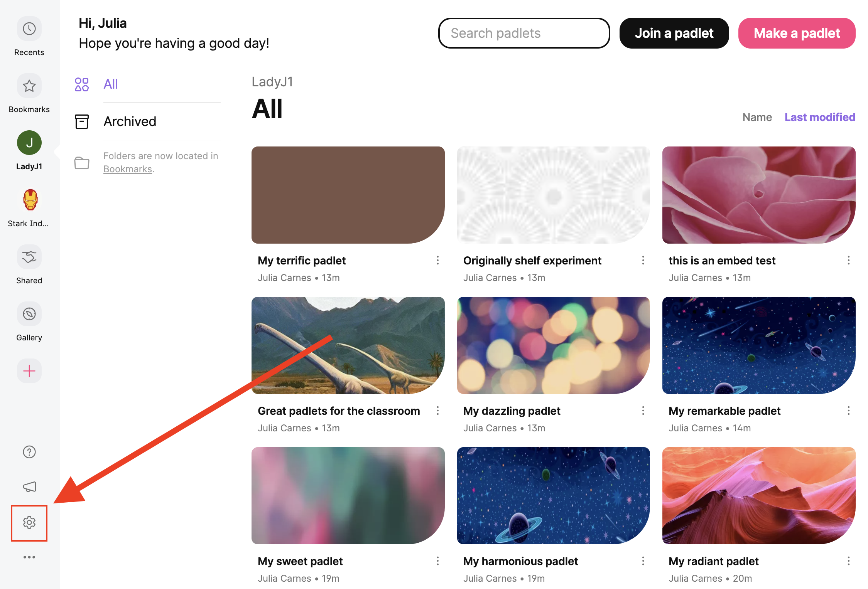Open the Recents clock icon

pos(29,29)
